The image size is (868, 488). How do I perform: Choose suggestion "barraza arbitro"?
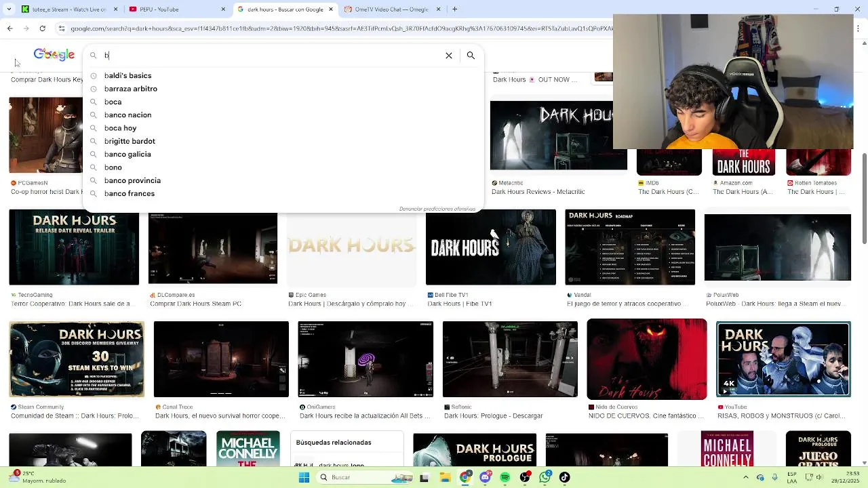[x=130, y=89]
